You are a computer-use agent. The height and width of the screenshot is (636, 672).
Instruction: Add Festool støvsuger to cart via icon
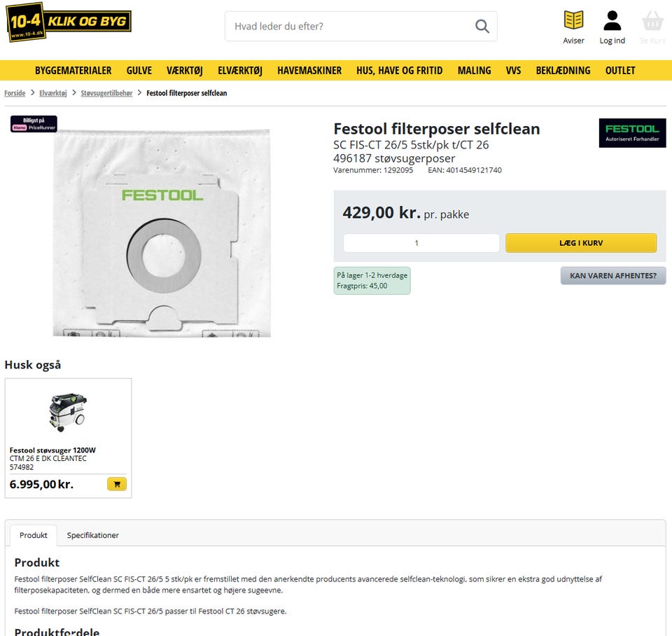click(117, 484)
